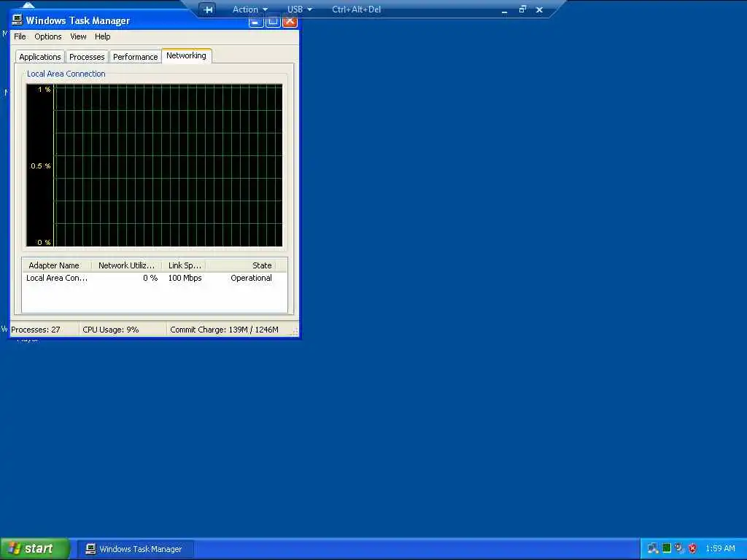Viewport: 747px width, 560px height.
Task: Click the red security shield tray icon
Action: click(692, 548)
